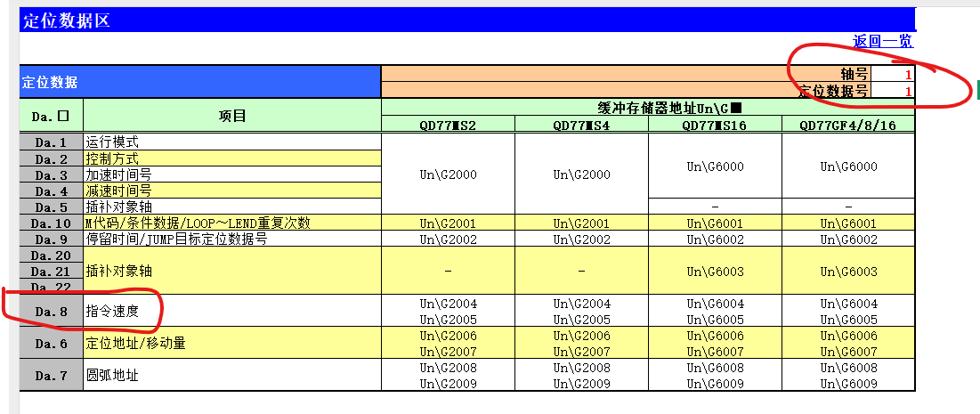Select the 定位地址/移动量 item cell

click(231, 343)
